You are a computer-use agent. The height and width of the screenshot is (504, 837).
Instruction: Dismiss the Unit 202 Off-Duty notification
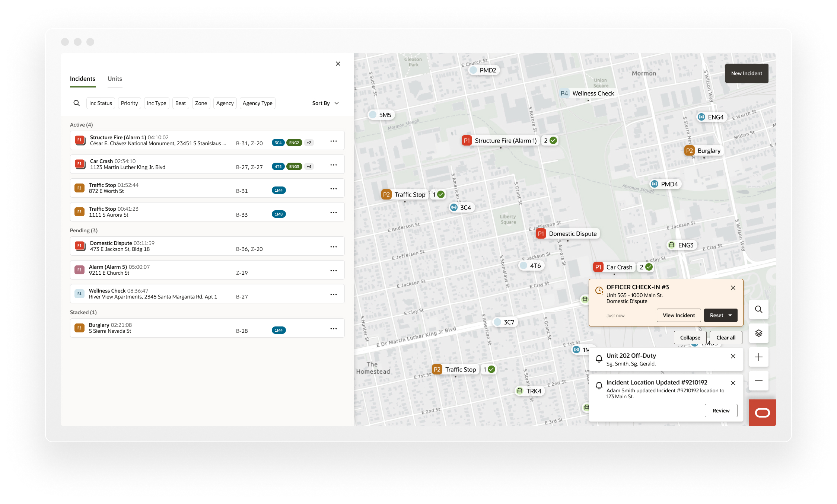click(733, 356)
